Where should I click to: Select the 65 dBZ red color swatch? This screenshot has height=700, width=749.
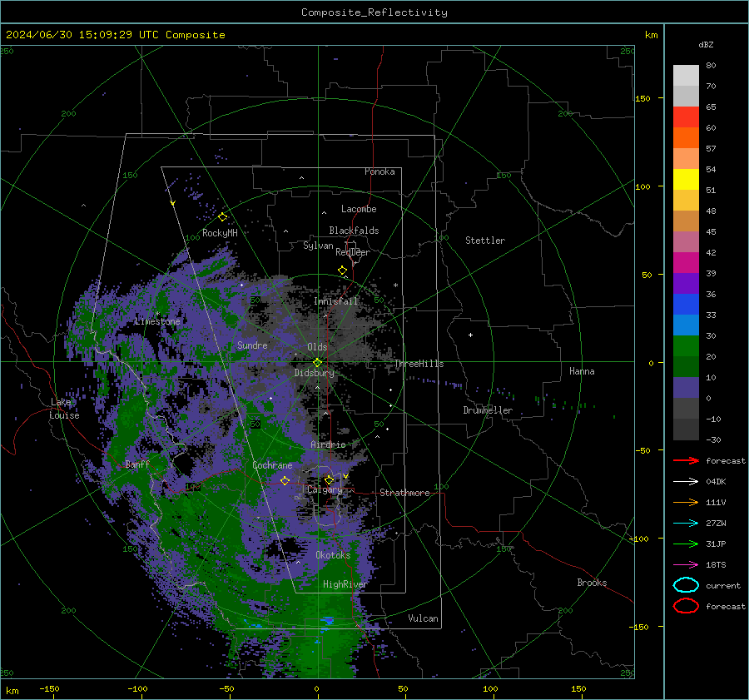tap(686, 117)
